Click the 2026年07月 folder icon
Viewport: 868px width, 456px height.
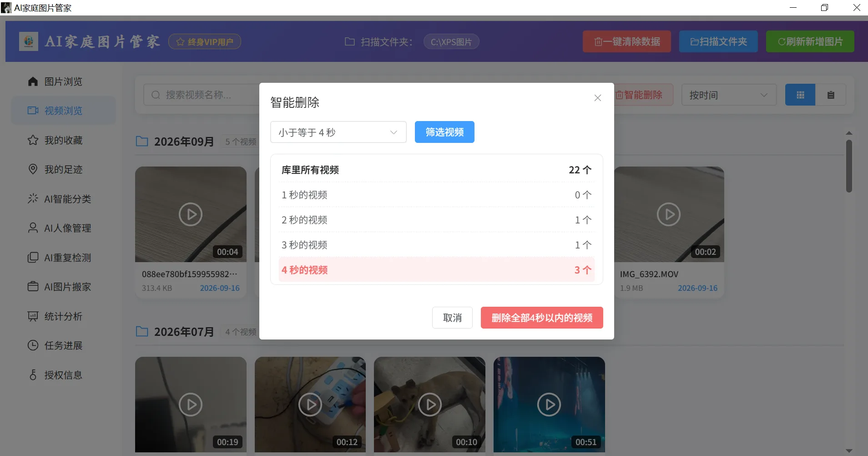[x=142, y=331]
